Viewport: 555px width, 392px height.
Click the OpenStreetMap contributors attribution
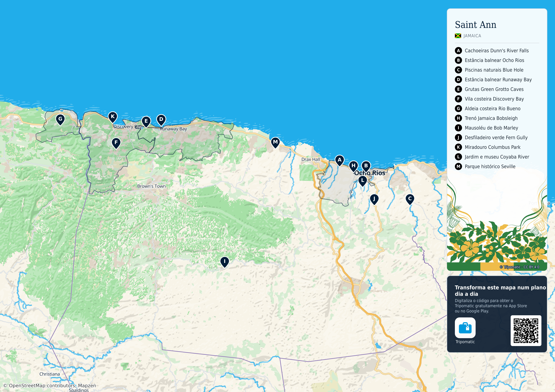50,385
